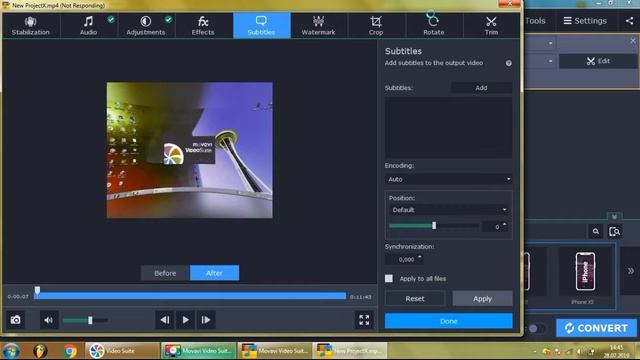
Task: Open Tools menu in background window
Action: click(535, 20)
